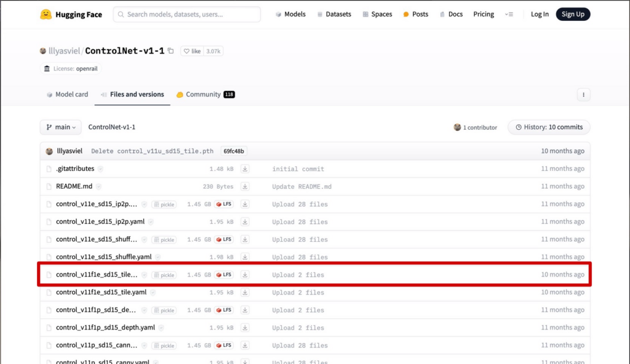Image resolution: width=630 pixels, height=364 pixels.
Task: Click the Log In link
Action: 540,14
